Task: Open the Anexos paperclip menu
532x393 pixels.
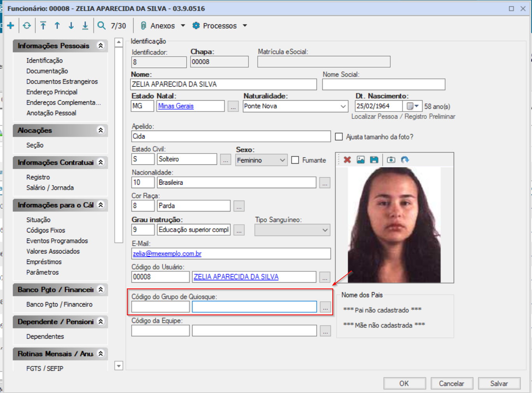Action: tap(163, 26)
